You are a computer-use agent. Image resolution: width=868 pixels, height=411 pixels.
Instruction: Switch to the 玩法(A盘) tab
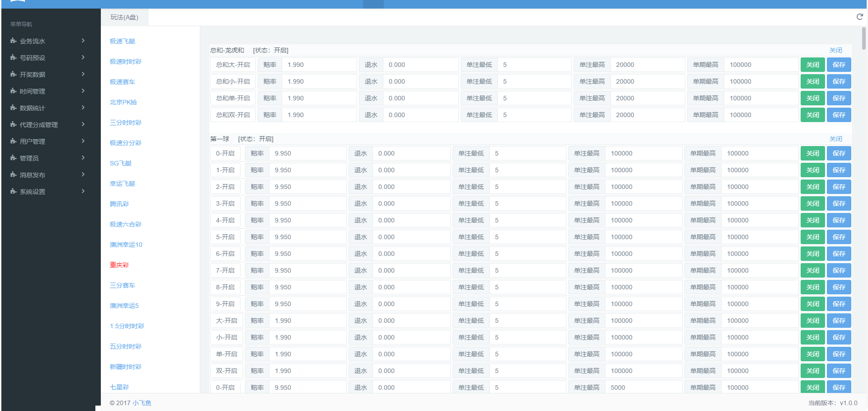pyautogui.click(x=124, y=17)
